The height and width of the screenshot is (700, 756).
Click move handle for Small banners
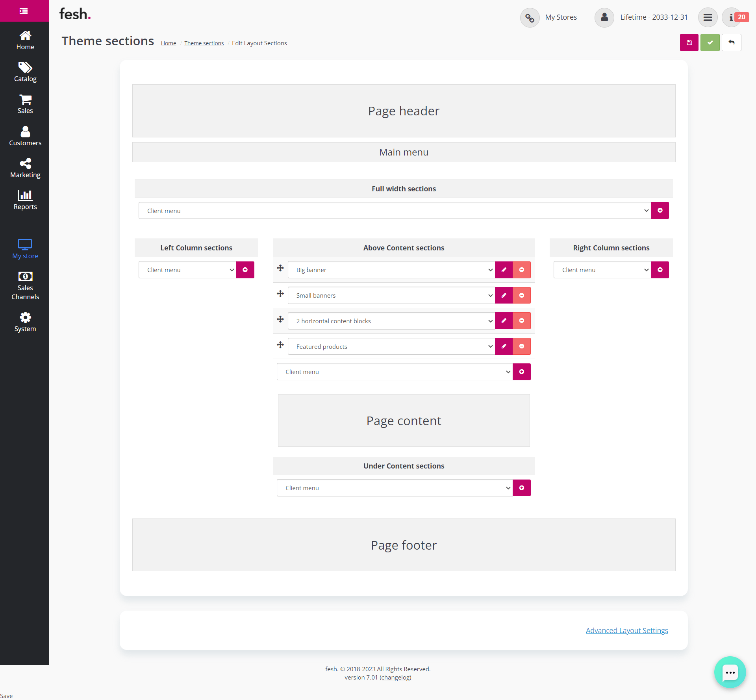pos(280,294)
